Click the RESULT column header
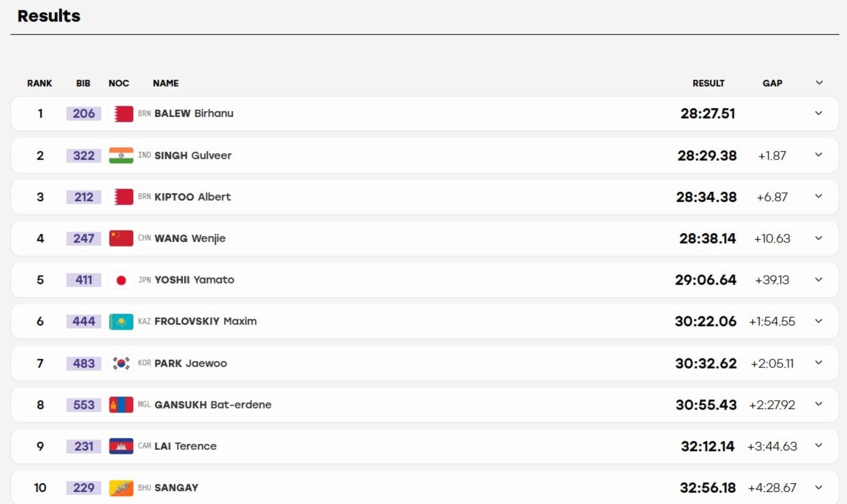 709,83
